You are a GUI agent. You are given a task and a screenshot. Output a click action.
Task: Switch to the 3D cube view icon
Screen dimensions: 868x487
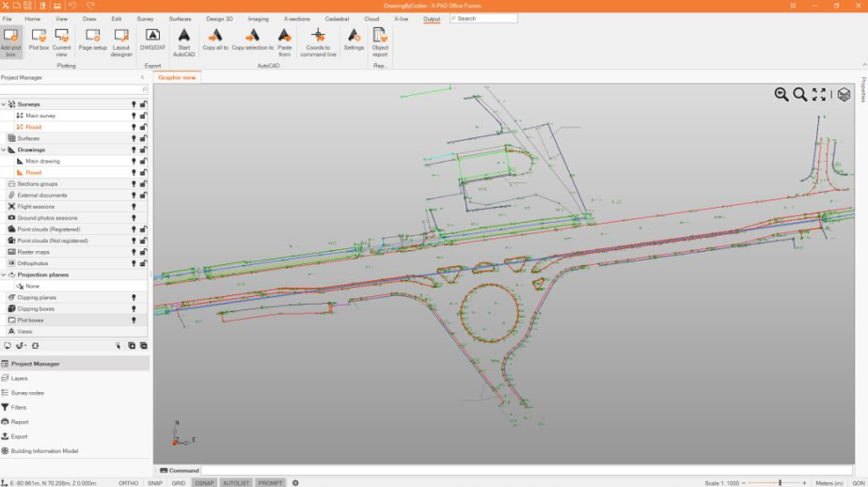click(844, 94)
